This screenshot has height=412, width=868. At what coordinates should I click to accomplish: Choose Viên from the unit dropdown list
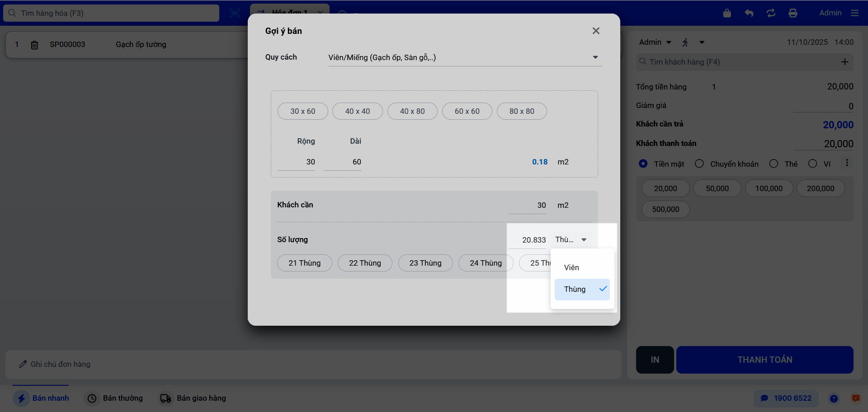(572, 267)
